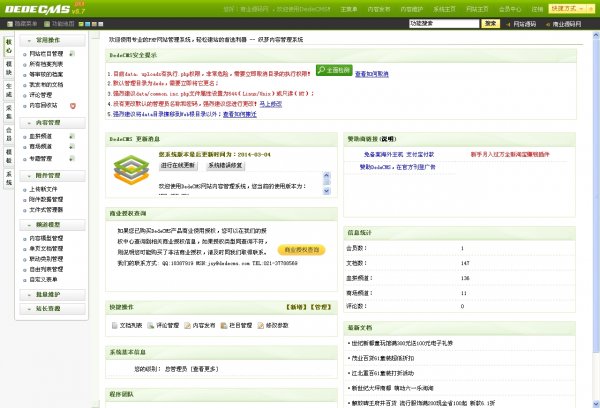Click the green 全面检测 button
The height and width of the screenshot is (408, 600).
coord(334,70)
